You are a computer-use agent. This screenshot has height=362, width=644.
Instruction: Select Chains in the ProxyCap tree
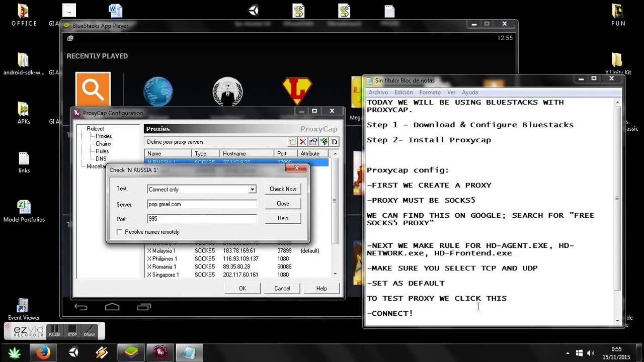tap(103, 144)
